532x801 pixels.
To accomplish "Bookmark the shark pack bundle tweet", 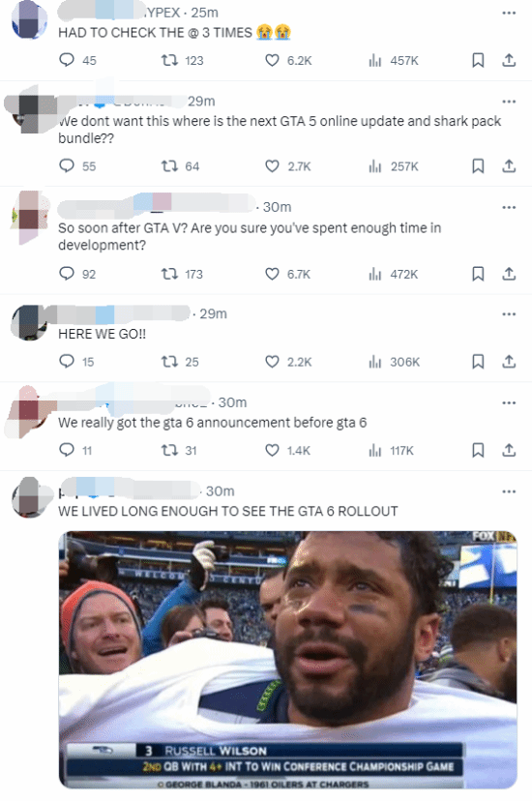I will click(x=478, y=166).
